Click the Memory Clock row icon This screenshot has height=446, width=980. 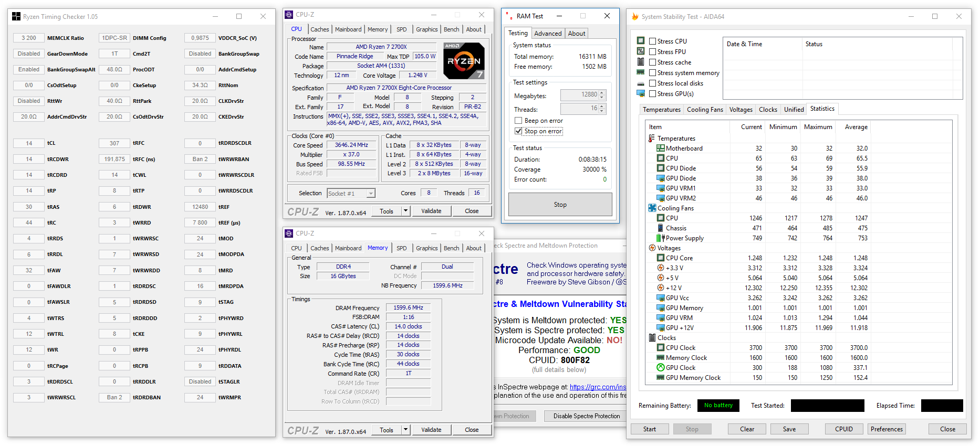(661, 358)
